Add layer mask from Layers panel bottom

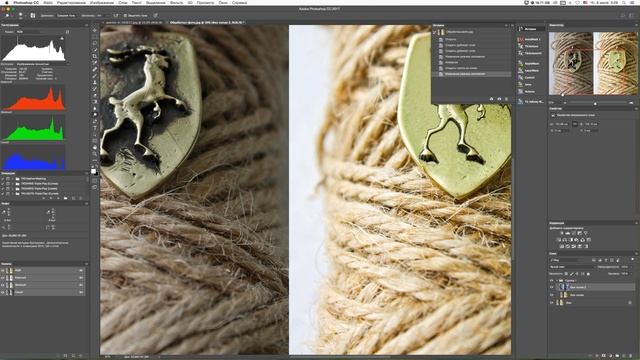point(604,356)
